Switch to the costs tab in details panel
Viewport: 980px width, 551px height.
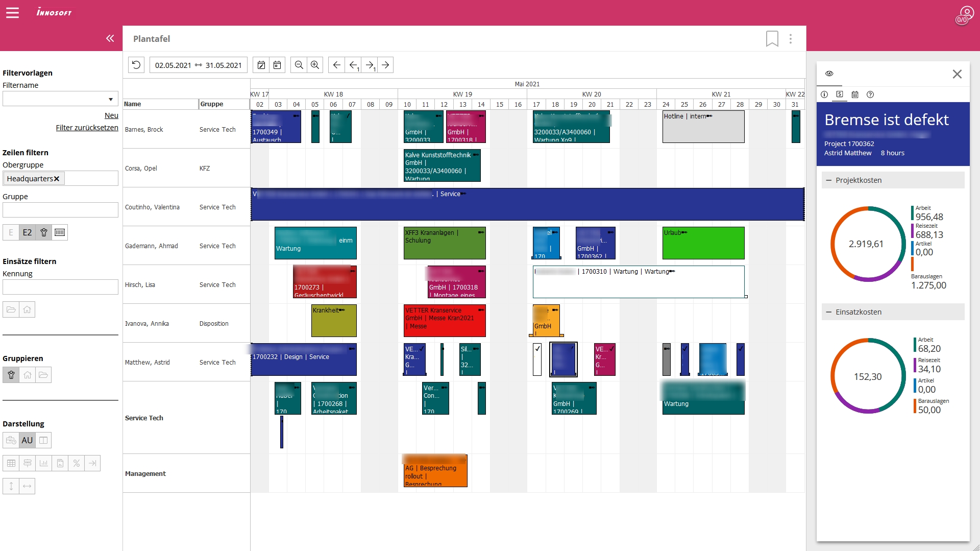pyautogui.click(x=840, y=94)
